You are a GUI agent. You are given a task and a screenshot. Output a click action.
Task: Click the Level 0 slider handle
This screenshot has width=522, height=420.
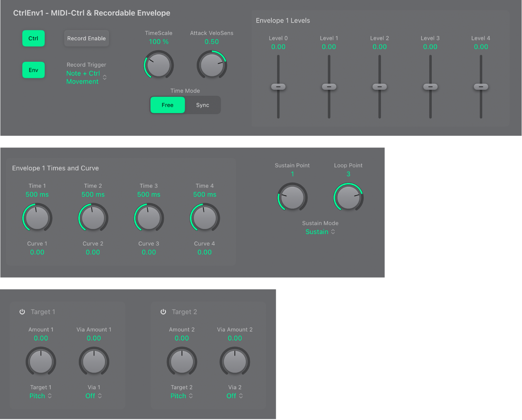pos(278,87)
